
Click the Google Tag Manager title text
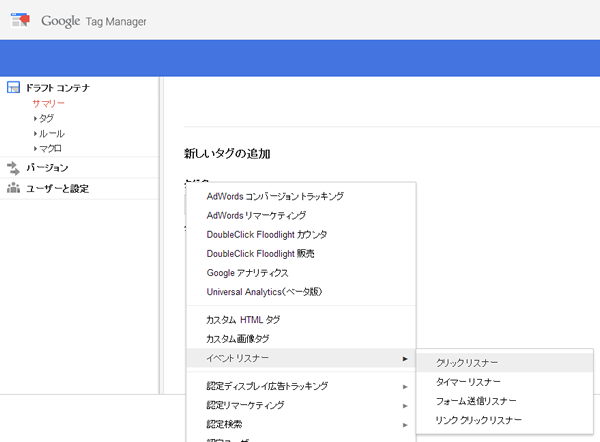94,21
